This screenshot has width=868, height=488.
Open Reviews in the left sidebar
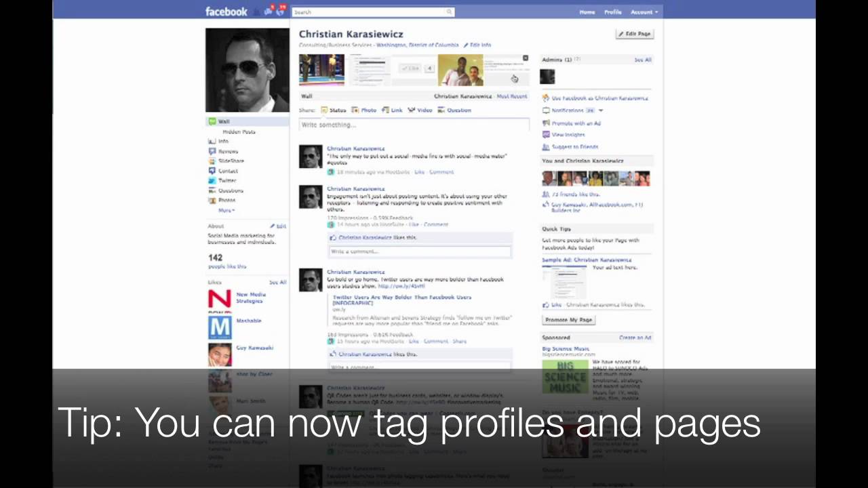coord(223,151)
